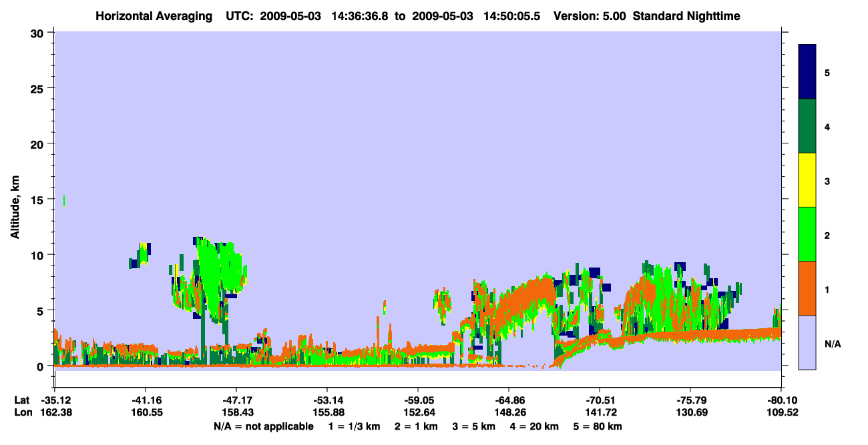
Task: Click the yellow level 3 color band
Action: [x=807, y=180]
